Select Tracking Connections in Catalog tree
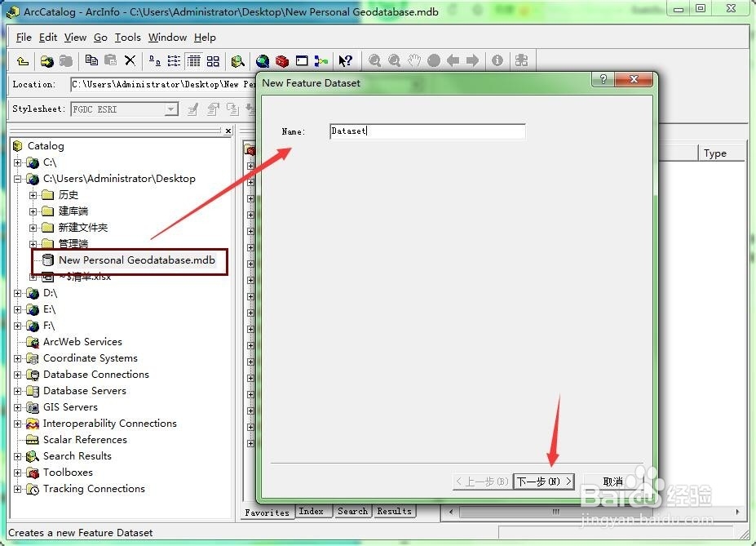This screenshot has height=546, width=756. tap(94, 489)
